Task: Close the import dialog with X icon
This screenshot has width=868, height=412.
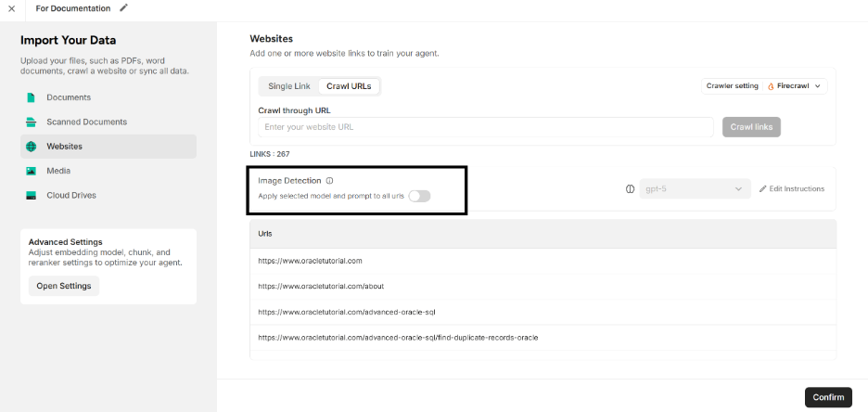Action: click(12, 9)
